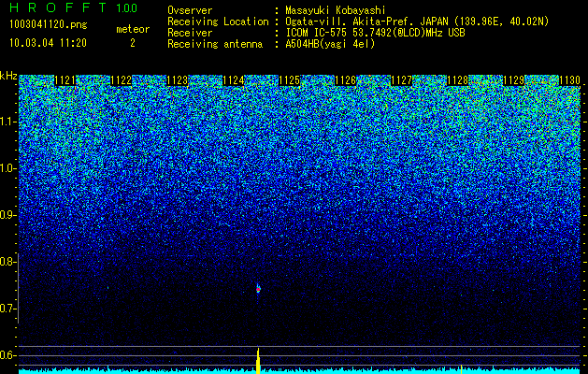Click the HROFFT 1.0.0 title text
588x374 pixels.
point(74,7)
